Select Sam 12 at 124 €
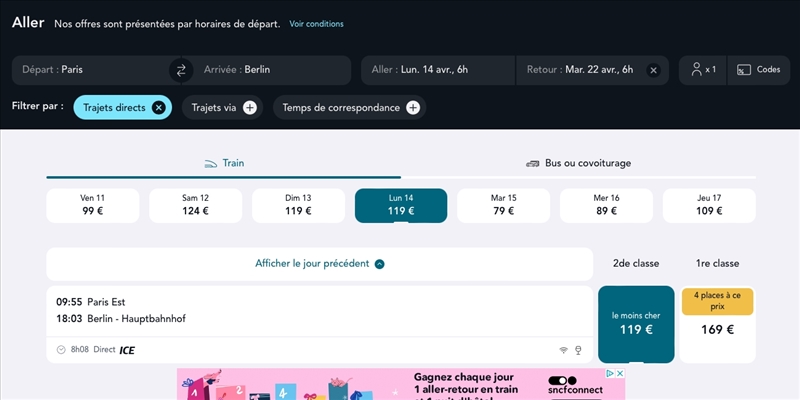 click(x=195, y=206)
